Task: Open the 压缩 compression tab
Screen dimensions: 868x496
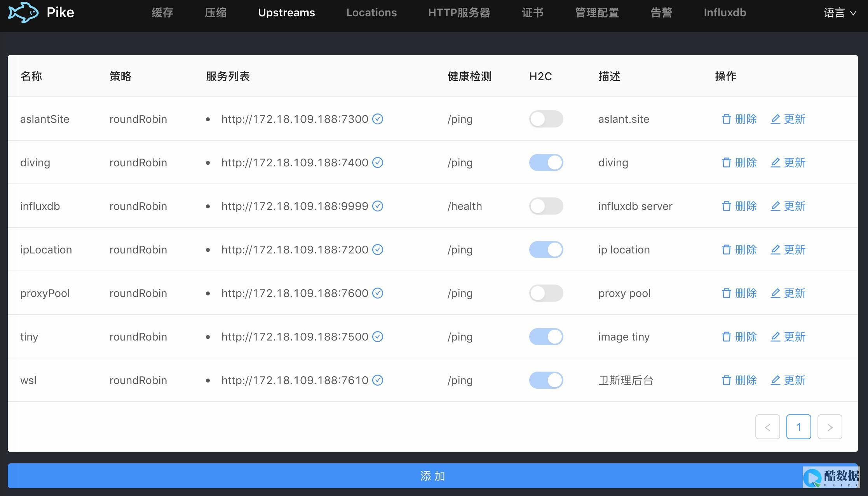Action: click(216, 12)
